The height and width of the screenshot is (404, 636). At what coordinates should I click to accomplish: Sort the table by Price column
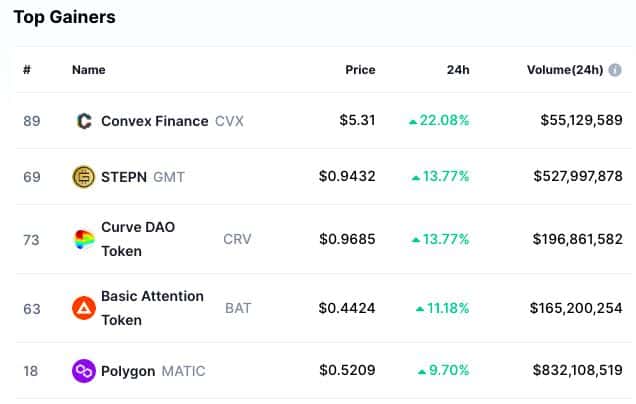click(360, 70)
